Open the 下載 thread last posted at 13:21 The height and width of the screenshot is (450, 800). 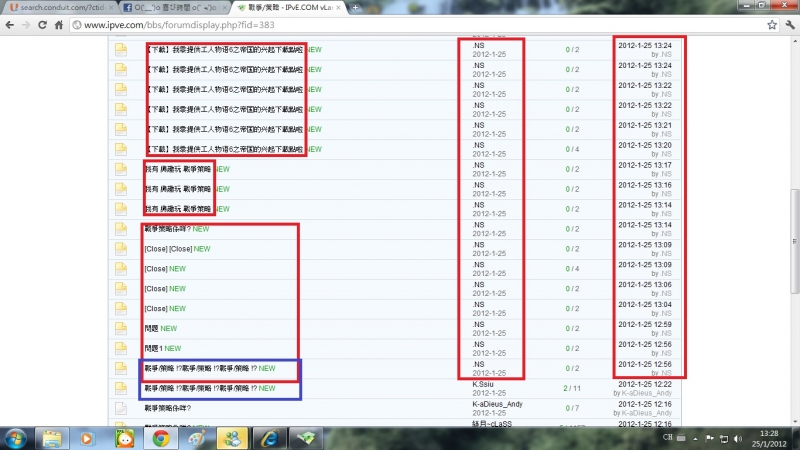point(224,130)
